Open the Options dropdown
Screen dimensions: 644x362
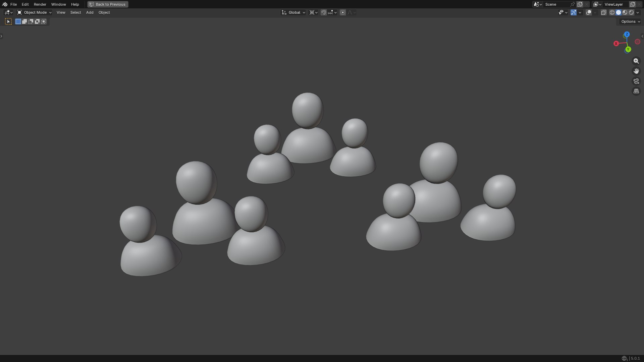coord(630,21)
